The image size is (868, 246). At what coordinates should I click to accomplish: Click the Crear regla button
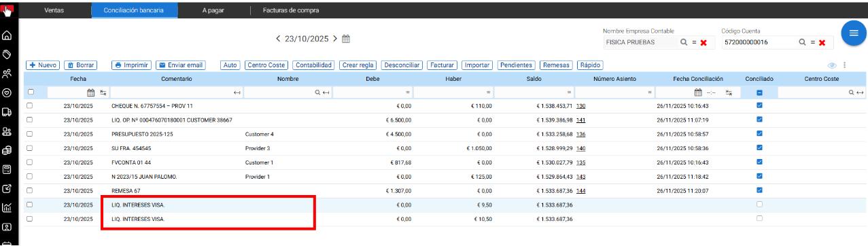coord(358,65)
